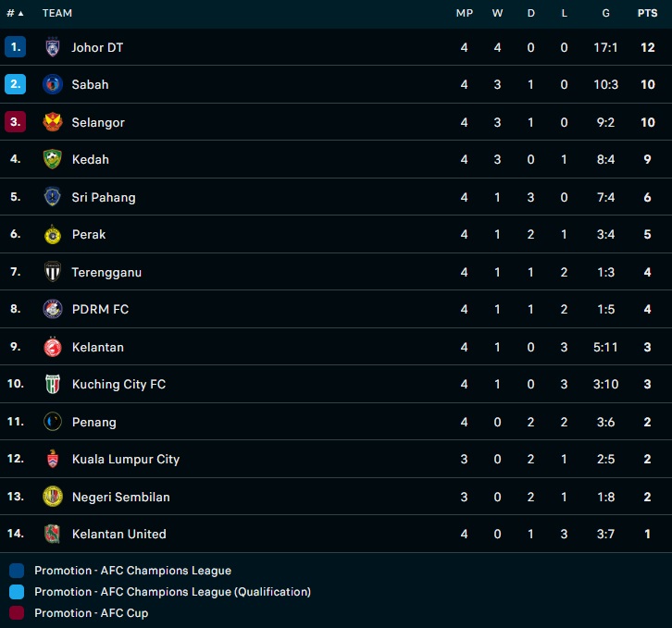Open the Kuala Lumpur City team link
The image size is (672, 628).
tap(125, 459)
